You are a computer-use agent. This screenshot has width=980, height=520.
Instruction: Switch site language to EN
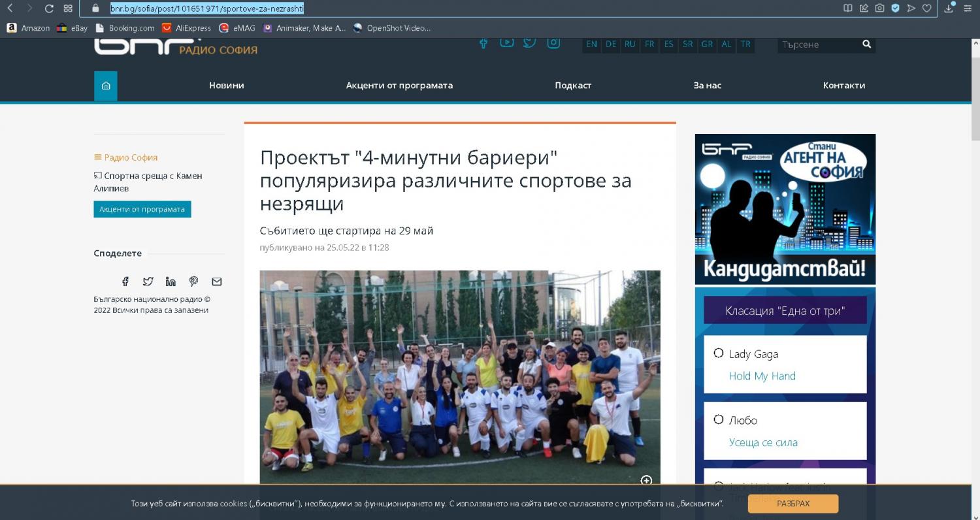pyautogui.click(x=591, y=44)
